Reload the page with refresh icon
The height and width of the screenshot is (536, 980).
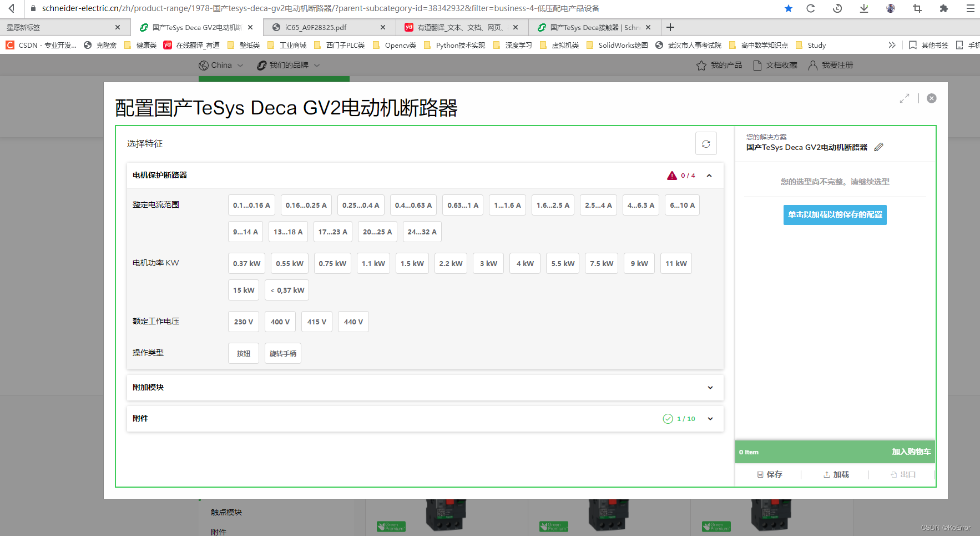[811, 8]
